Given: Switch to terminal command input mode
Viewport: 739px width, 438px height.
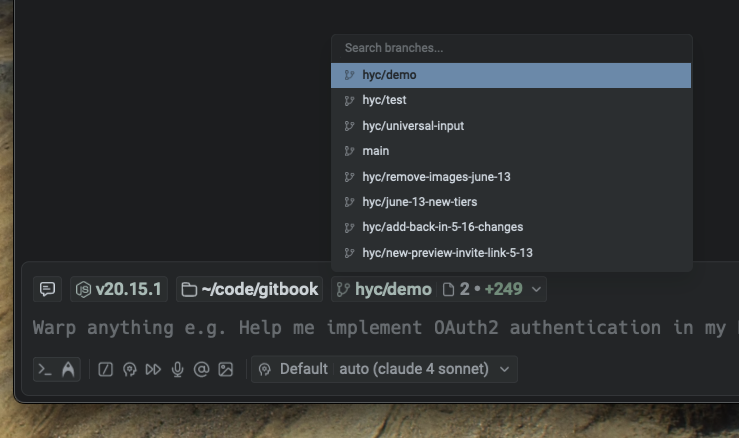Looking at the screenshot, I should click(x=44, y=369).
